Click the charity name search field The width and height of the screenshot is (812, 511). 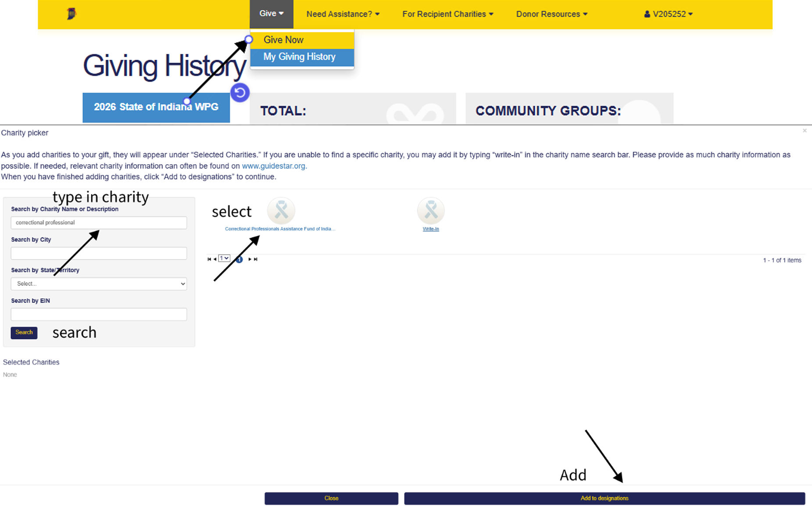[x=99, y=223]
